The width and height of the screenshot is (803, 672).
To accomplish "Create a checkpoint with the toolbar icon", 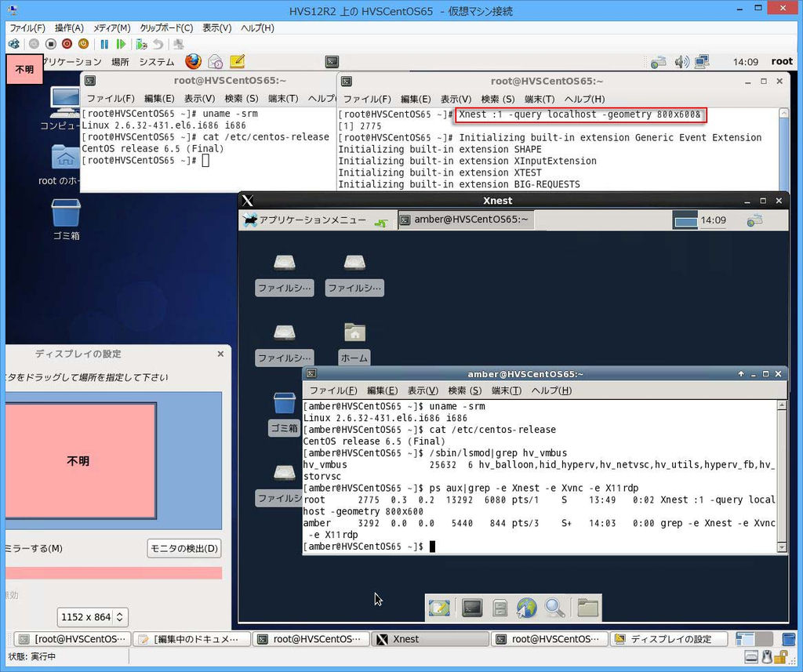I will (141, 45).
